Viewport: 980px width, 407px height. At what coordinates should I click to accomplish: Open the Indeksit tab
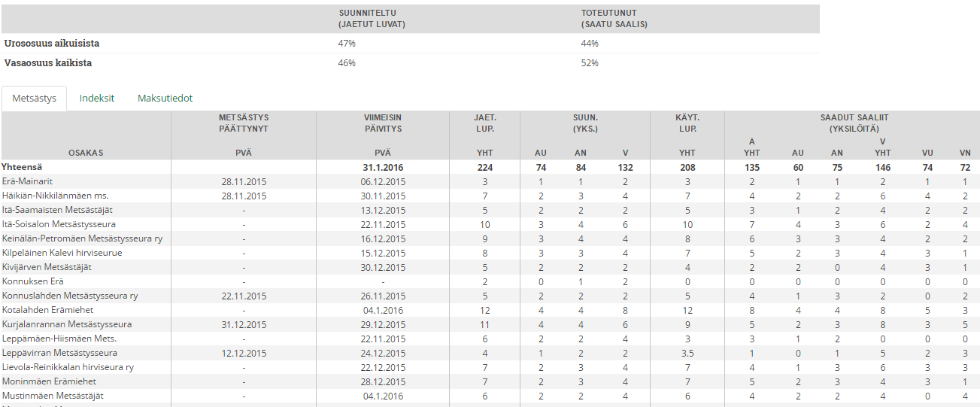(x=97, y=99)
